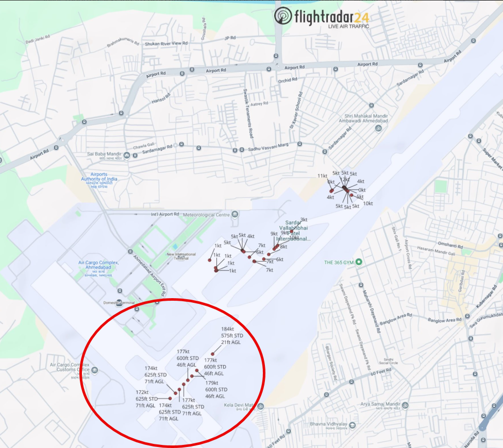Open Sai Baba Mandir temple marker

[x=127, y=156]
